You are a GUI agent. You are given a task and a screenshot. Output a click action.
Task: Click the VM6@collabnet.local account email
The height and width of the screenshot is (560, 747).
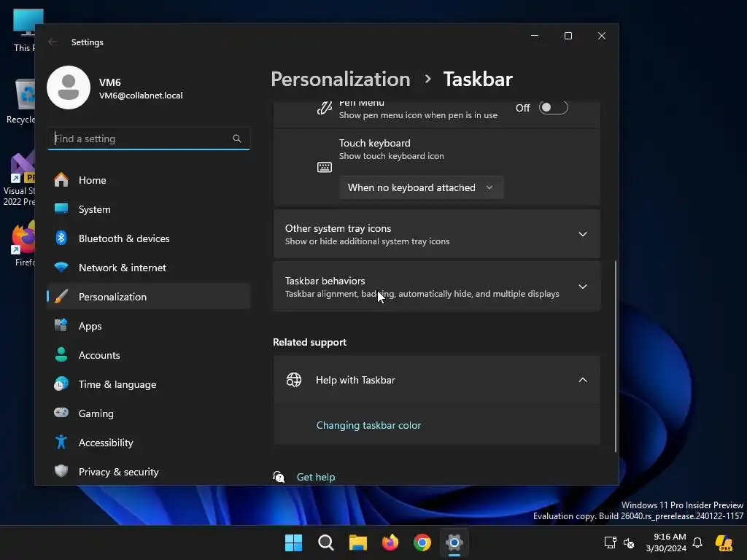click(x=141, y=96)
